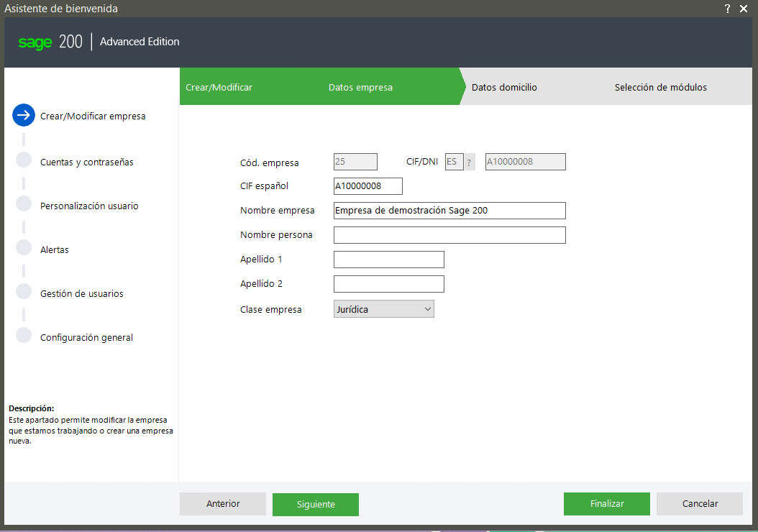Switch to the Crear/Modificar tab

click(219, 88)
